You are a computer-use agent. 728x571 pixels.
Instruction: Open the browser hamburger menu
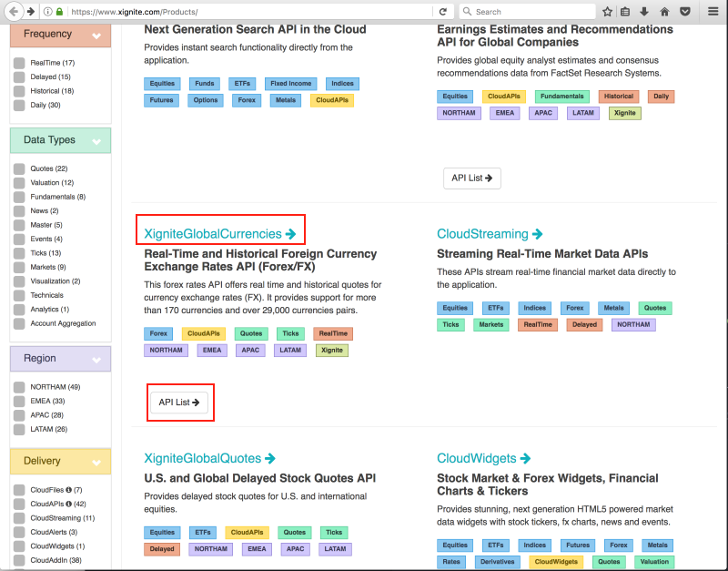pos(713,12)
